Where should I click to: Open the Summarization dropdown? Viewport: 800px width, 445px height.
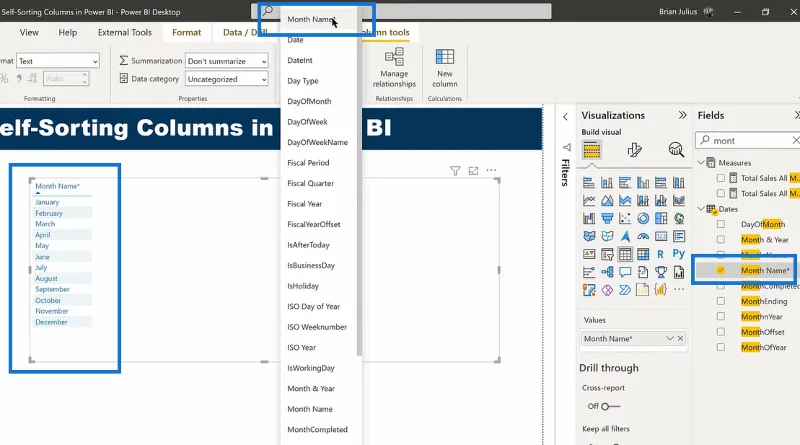(x=227, y=61)
